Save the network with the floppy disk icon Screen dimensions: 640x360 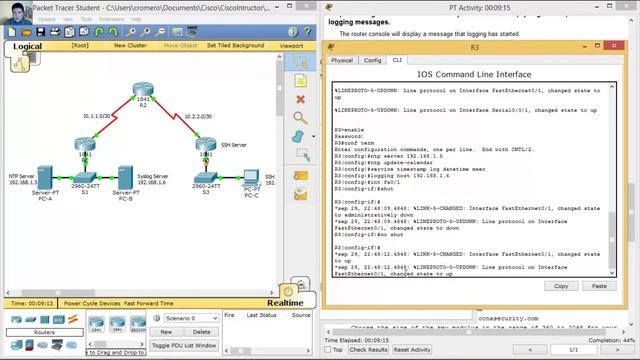[x=40, y=32]
